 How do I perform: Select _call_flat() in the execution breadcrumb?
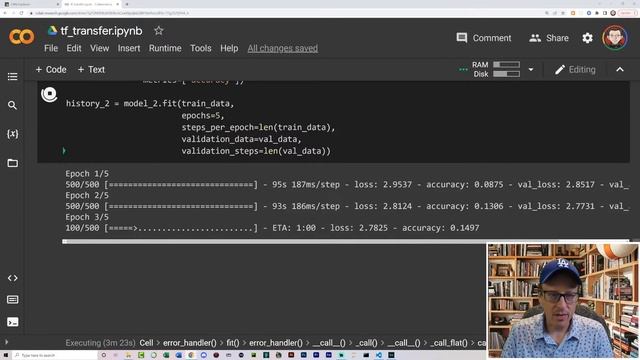(448, 343)
